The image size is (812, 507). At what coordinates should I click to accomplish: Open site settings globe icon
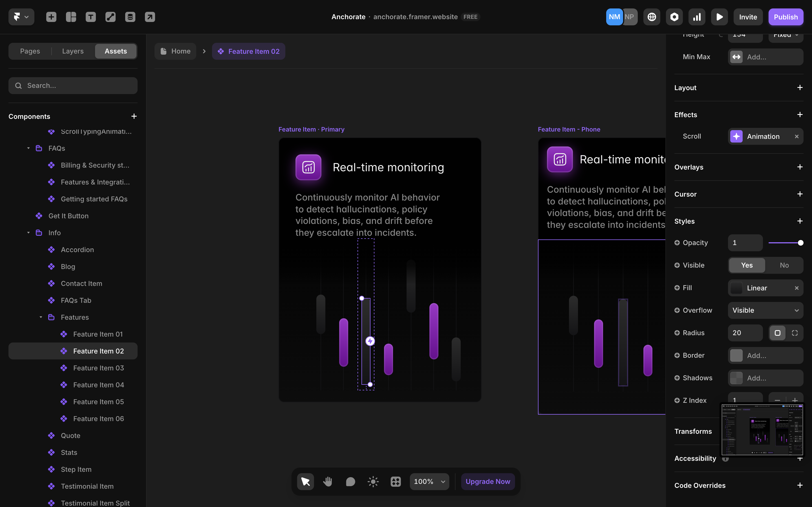click(x=652, y=17)
